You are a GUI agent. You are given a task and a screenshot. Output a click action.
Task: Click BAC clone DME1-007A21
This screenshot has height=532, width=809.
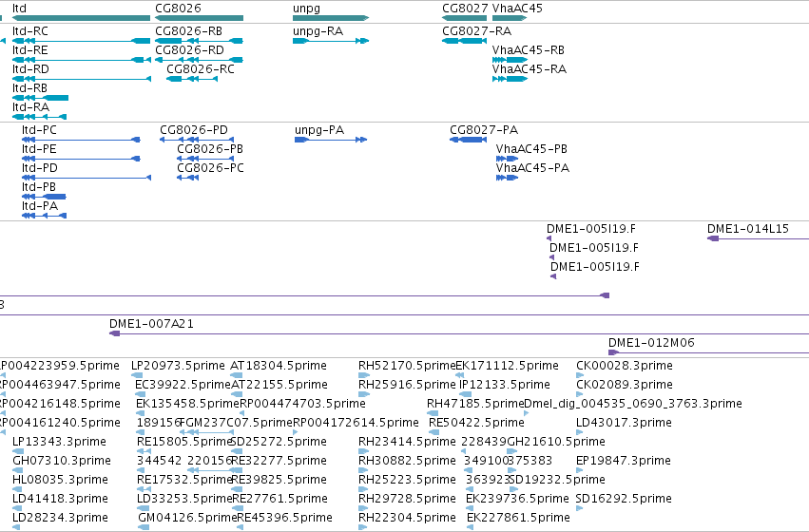click(151, 324)
